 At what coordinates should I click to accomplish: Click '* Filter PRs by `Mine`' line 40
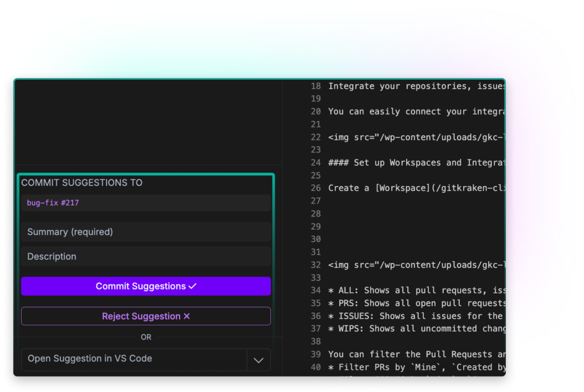coord(416,367)
